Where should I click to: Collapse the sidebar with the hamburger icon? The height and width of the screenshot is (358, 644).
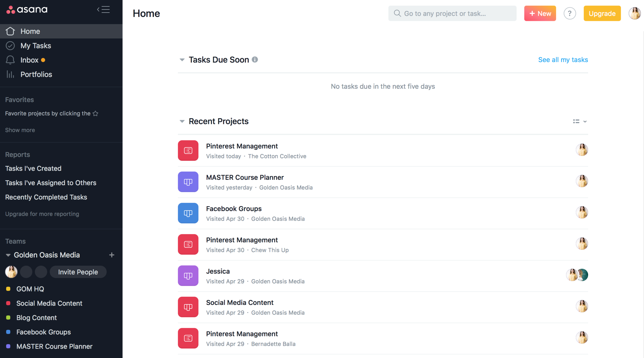point(104,10)
